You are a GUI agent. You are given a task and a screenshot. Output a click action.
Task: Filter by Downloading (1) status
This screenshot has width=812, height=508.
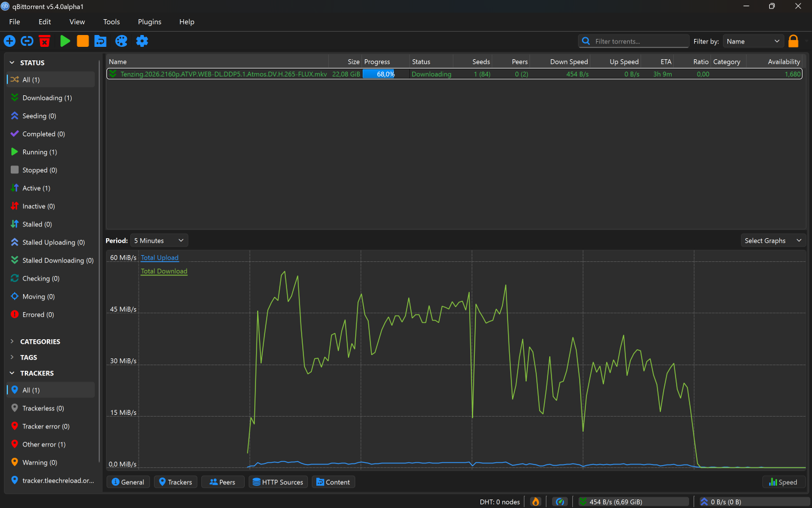tap(51, 98)
